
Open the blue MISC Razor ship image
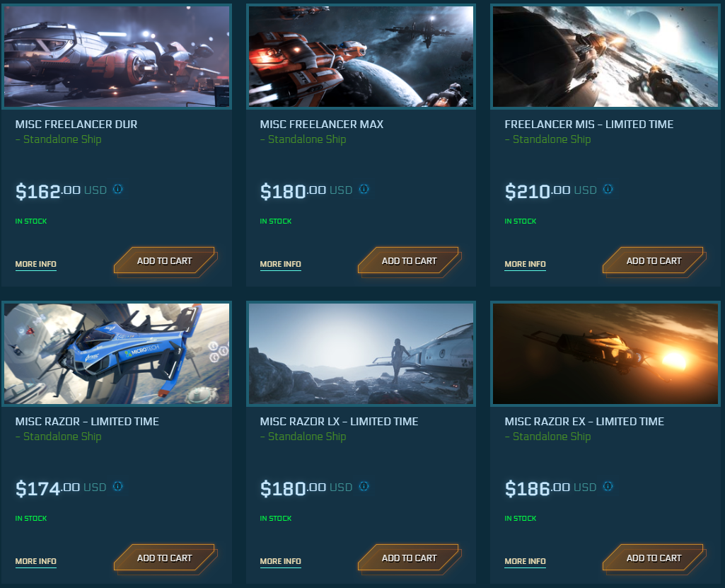pyautogui.click(x=117, y=354)
